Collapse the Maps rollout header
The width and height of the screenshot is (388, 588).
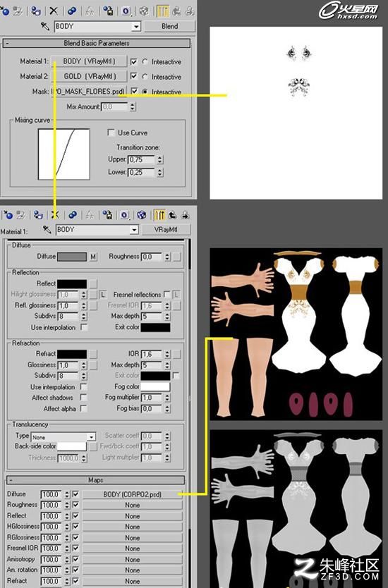[x=95, y=480]
